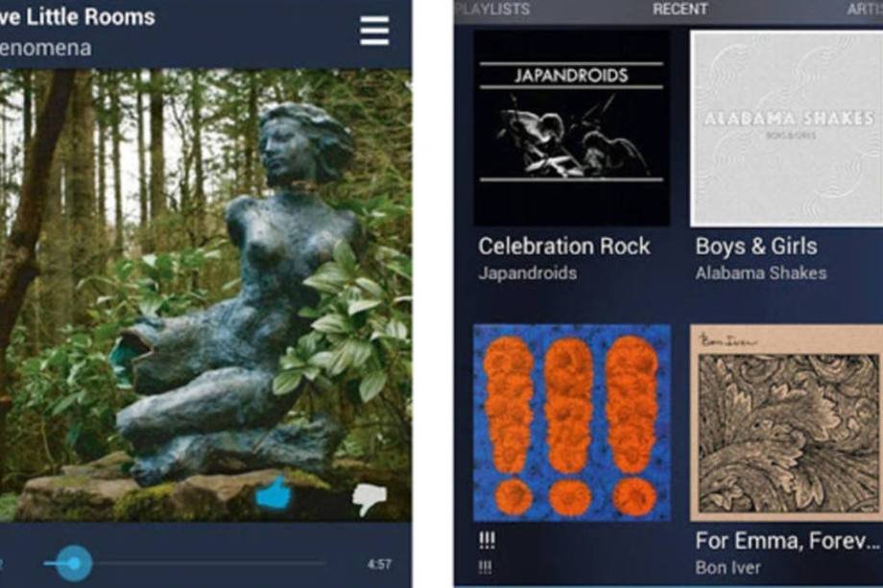
Task: Click the Japandroids artist name
Action: tap(528, 273)
